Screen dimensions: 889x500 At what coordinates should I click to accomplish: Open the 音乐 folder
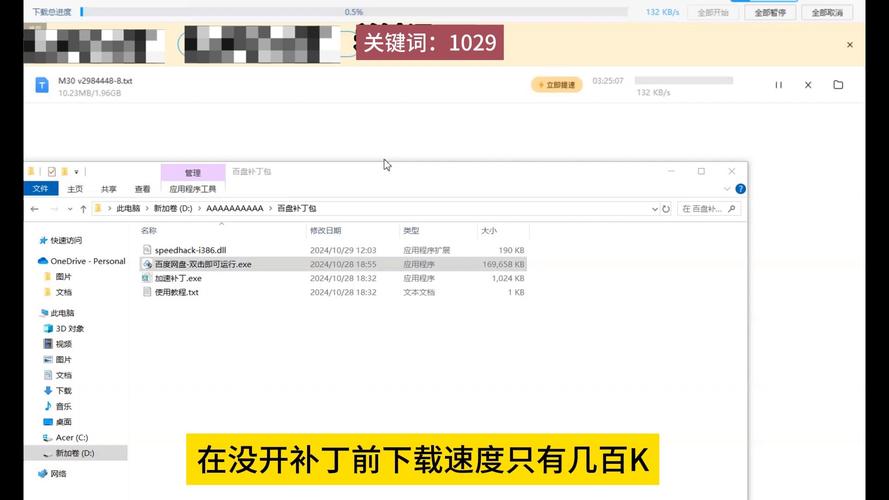pos(64,406)
